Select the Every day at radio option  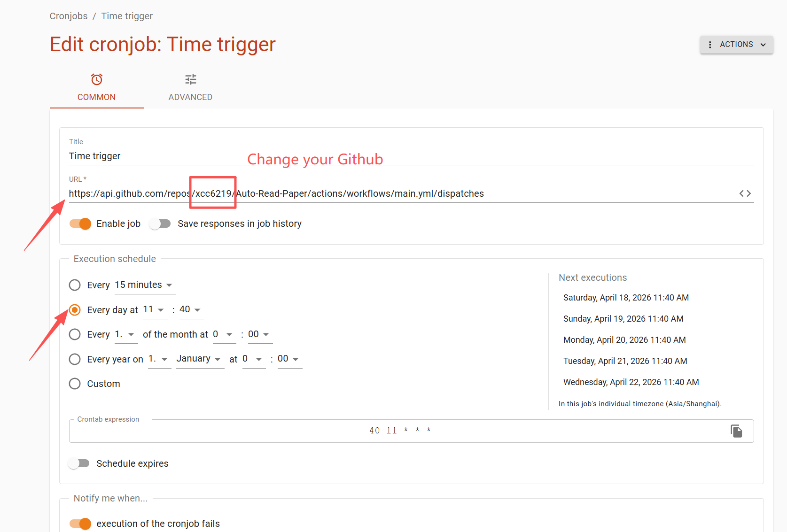(x=75, y=310)
